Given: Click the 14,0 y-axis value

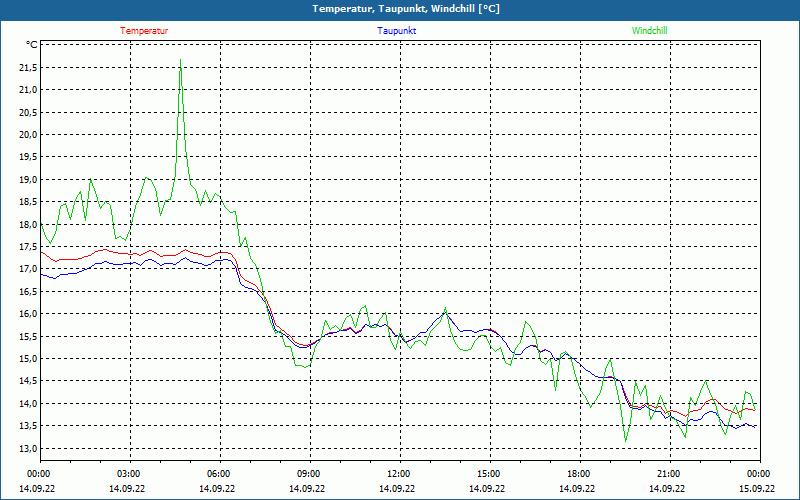Looking at the screenshot, I should (x=28, y=404).
